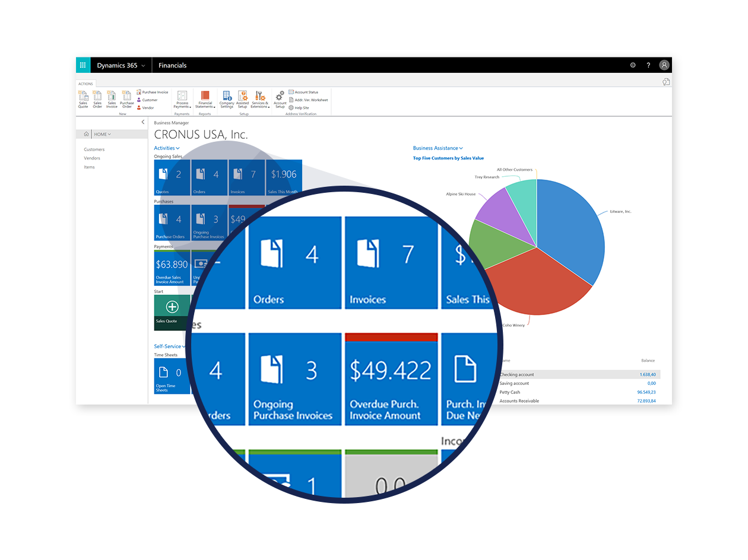Open Account Status
Viewport: 748px width, 560px height.
tap(303, 92)
